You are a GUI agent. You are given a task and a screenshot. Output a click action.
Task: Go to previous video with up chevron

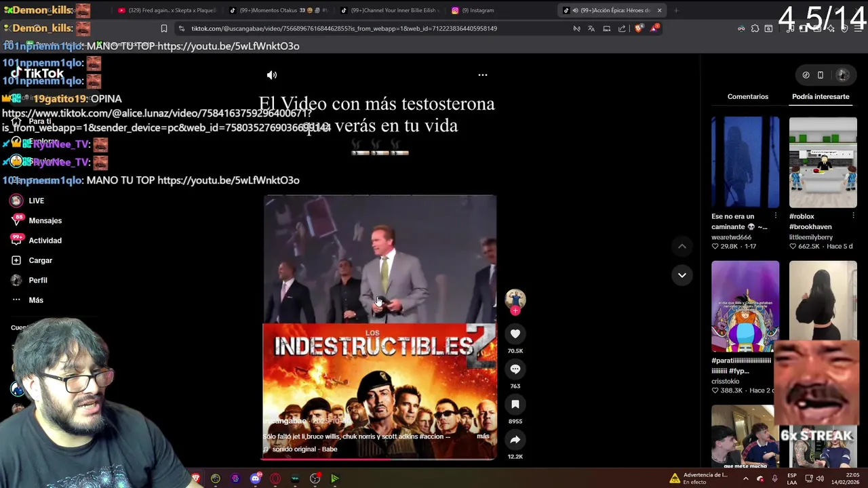(682, 247)
